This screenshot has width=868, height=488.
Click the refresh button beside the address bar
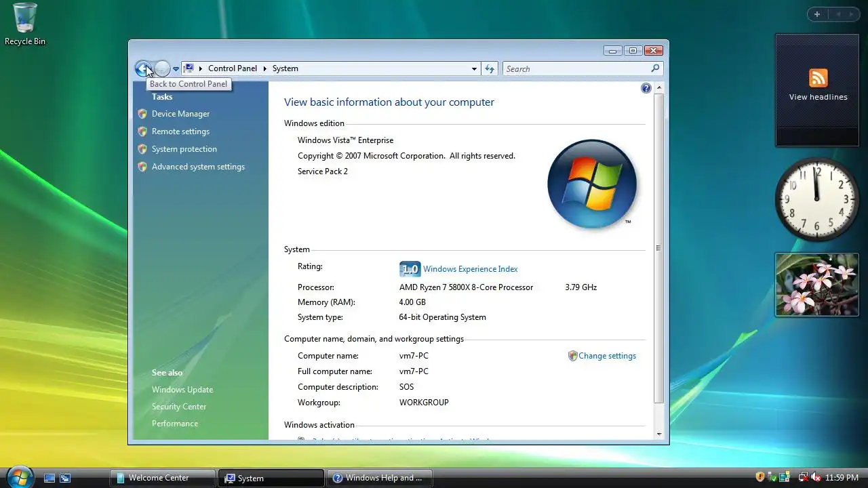click(x=490, y=68)
